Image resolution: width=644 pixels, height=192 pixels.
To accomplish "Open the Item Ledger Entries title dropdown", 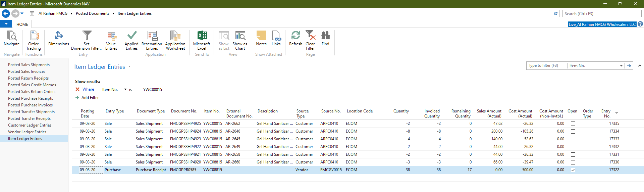I will pyautogui.click(x=129, y=67).
